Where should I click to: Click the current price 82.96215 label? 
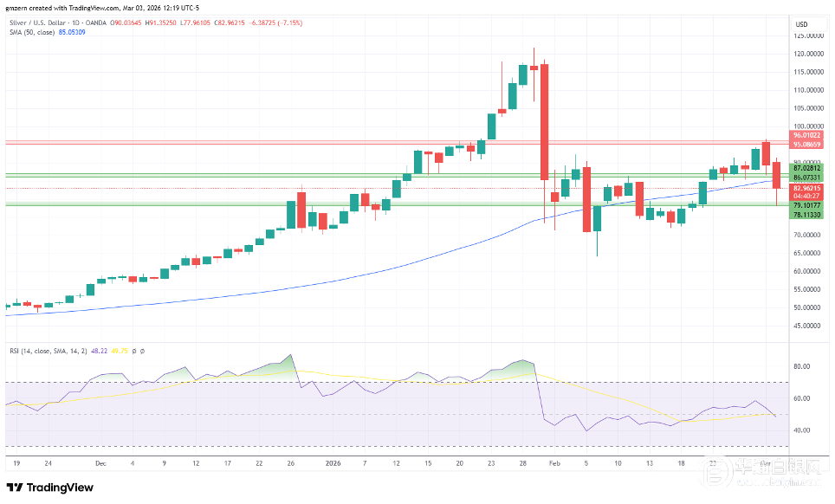[806, 188]
